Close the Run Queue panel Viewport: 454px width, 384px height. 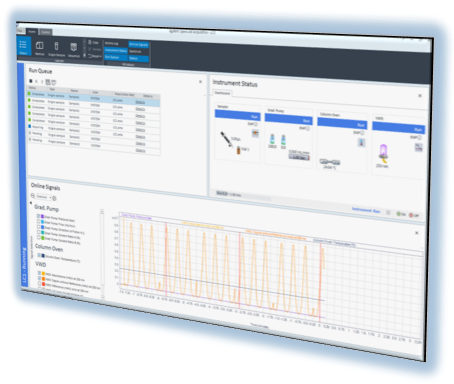click(200, 82)
